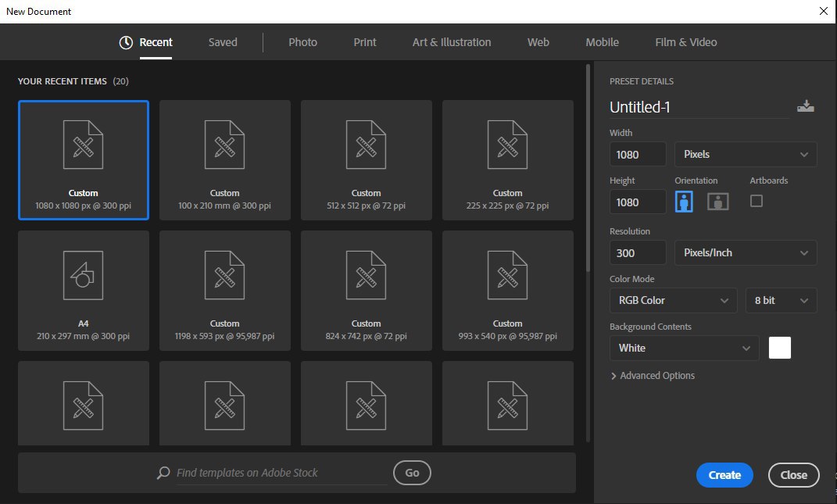Open the Mobile presets tab
Image resolution: width=837 pixels, height=504 pixels.
click(602, 42)
